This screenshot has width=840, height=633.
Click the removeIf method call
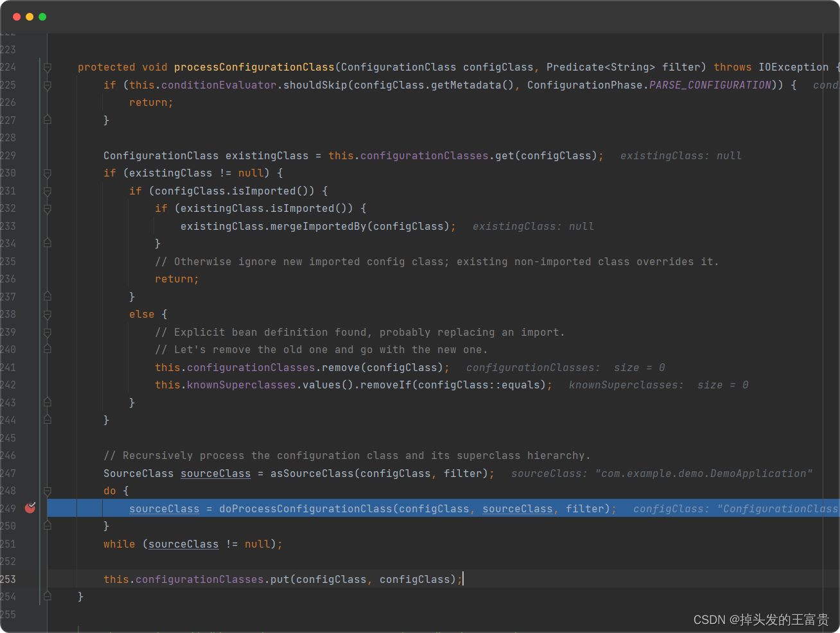click(x=385, y=385)
